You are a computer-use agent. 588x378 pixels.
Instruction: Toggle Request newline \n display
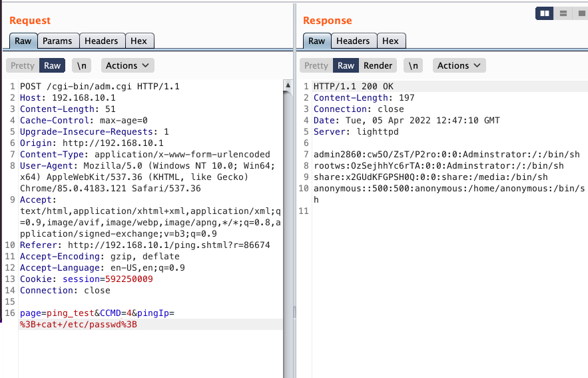click(81, 65)
